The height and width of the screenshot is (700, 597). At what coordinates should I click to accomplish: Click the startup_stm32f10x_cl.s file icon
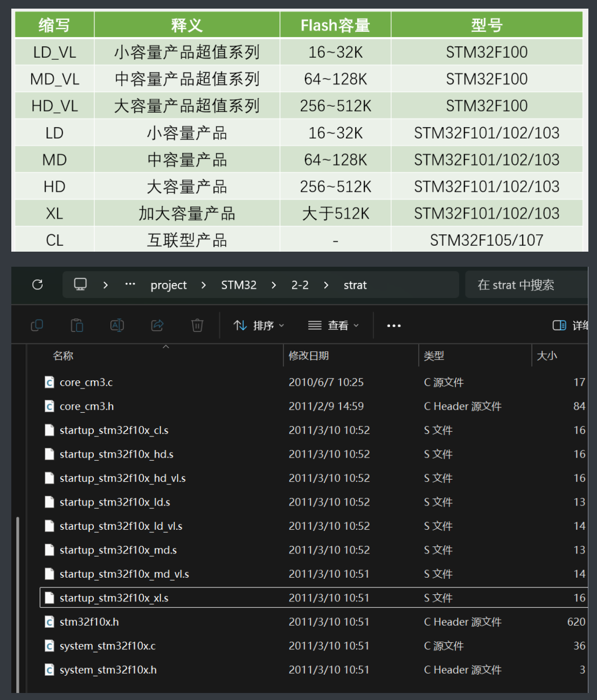[50, 430]
